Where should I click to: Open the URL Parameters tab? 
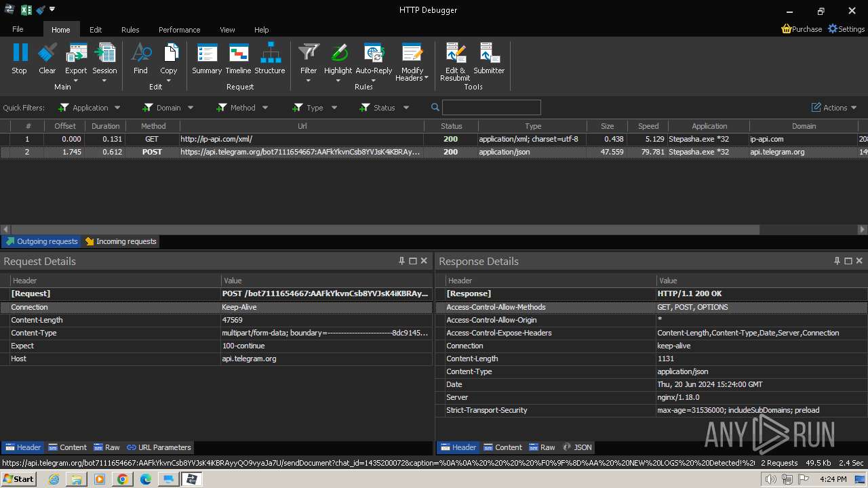point(159,447)
